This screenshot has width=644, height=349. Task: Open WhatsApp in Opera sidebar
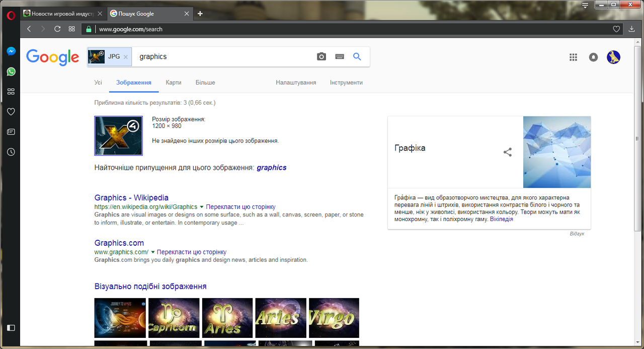tap(11, 72)
